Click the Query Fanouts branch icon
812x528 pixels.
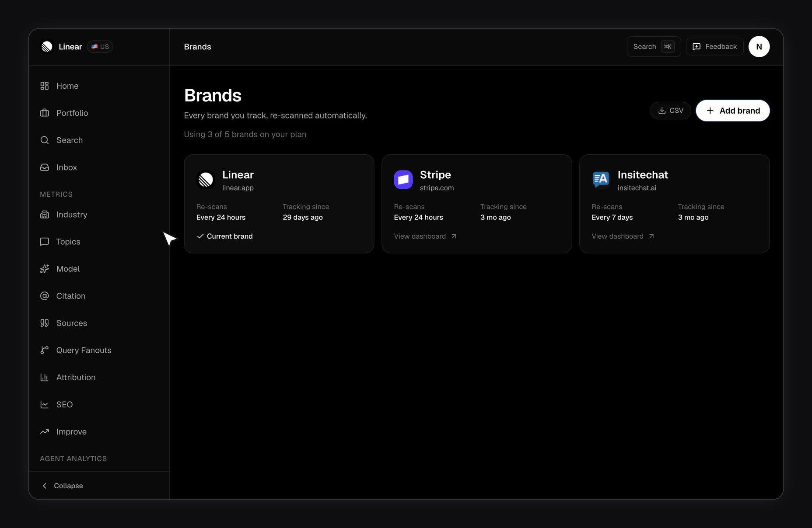click(x=45, y=350)
